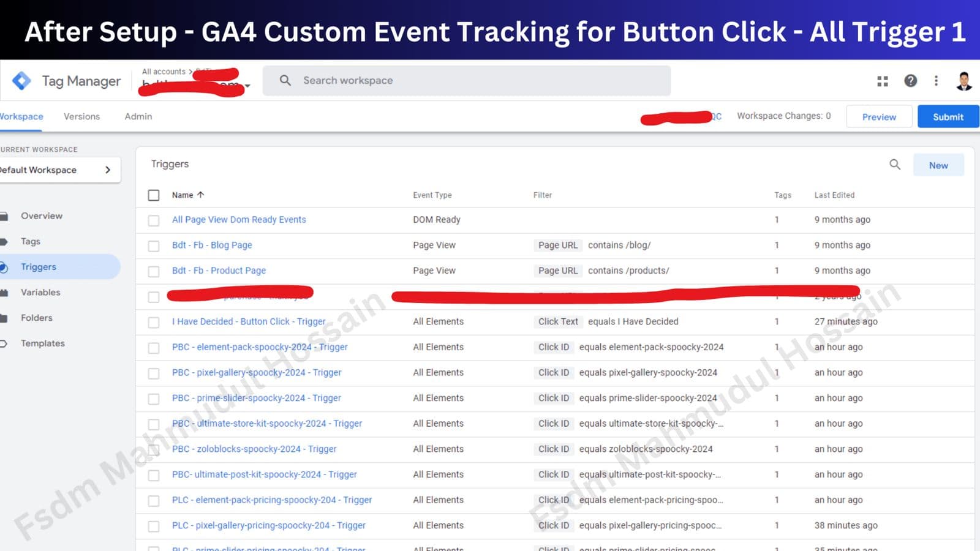Open All Page View Dom Ready Events trigger

tap(239, 219)
